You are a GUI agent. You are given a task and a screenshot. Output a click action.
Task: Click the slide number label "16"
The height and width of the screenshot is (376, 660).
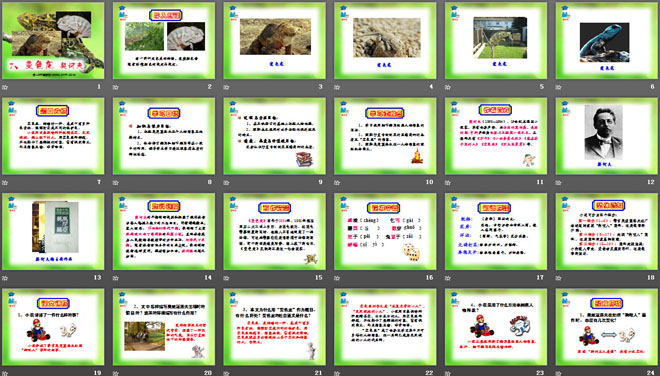point(429,277)
